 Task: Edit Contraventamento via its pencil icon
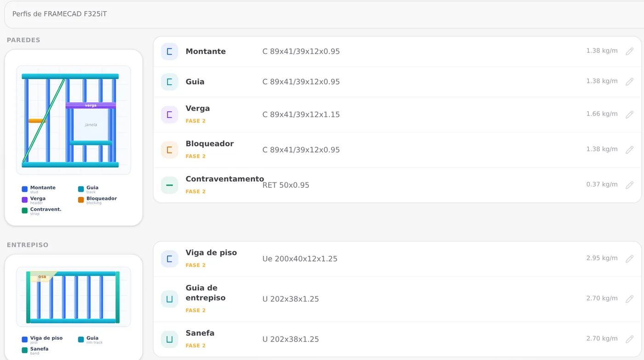629,185
